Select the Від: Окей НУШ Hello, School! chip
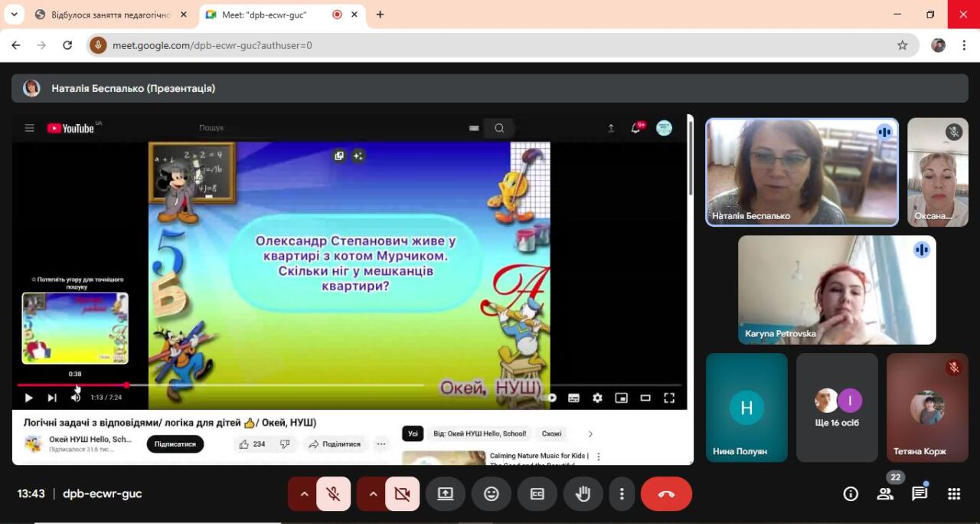The width and height of the screenshot is (980, 524). pyautogui.click(x=480, y=434)
